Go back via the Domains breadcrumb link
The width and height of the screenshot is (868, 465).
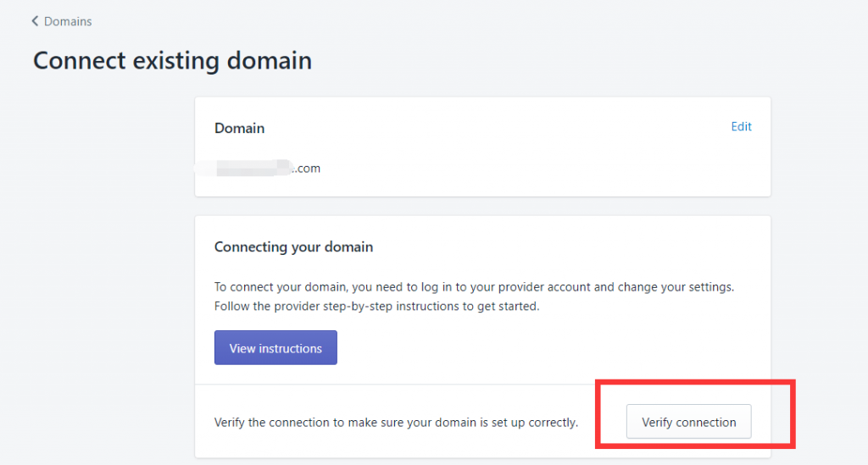click(68, 21)
